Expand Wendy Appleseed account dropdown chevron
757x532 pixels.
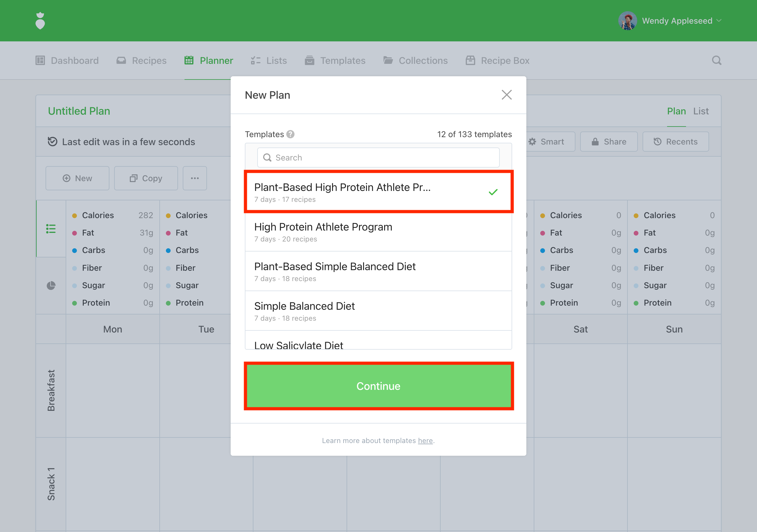719,21
